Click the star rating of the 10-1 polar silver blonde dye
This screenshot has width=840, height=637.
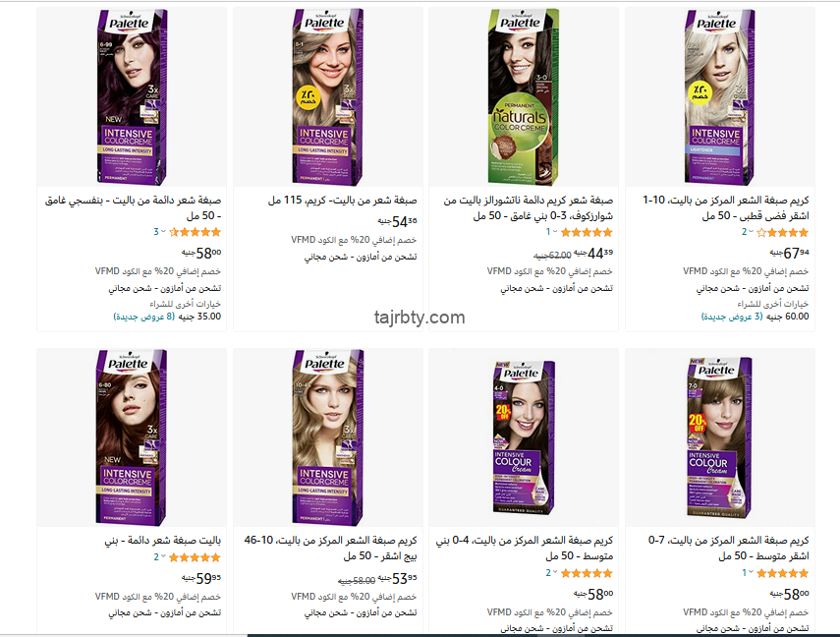point(783,232)
